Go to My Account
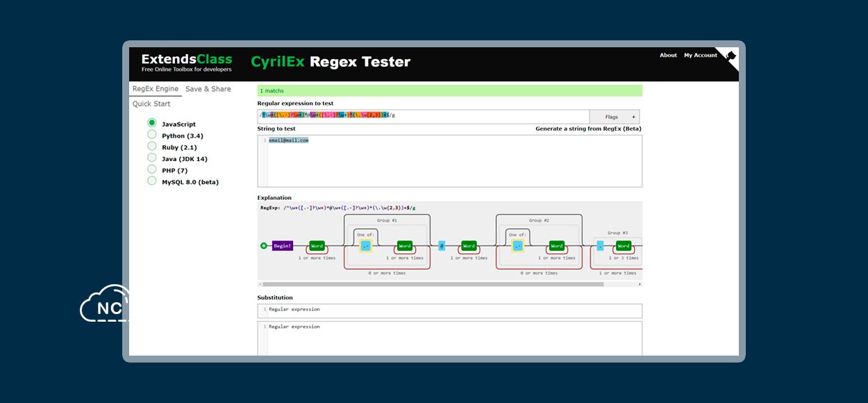Viewport: 868px width, 403px height. [x=701, y=56]
